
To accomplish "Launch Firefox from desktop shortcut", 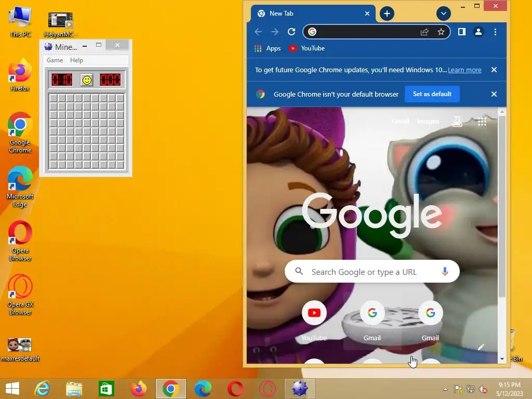I will (20, 75).
